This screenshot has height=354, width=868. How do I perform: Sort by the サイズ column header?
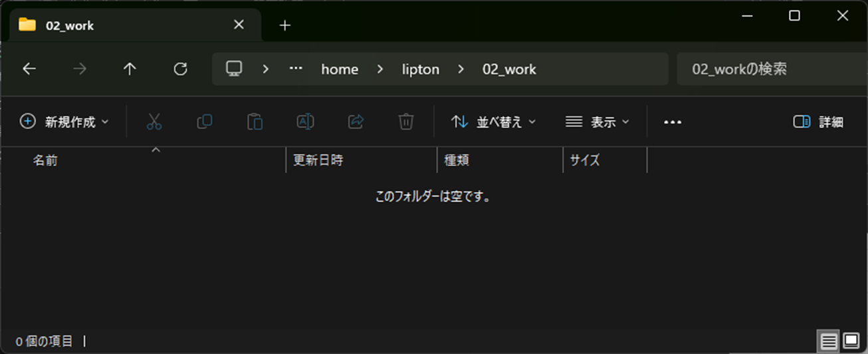(585, 160)
